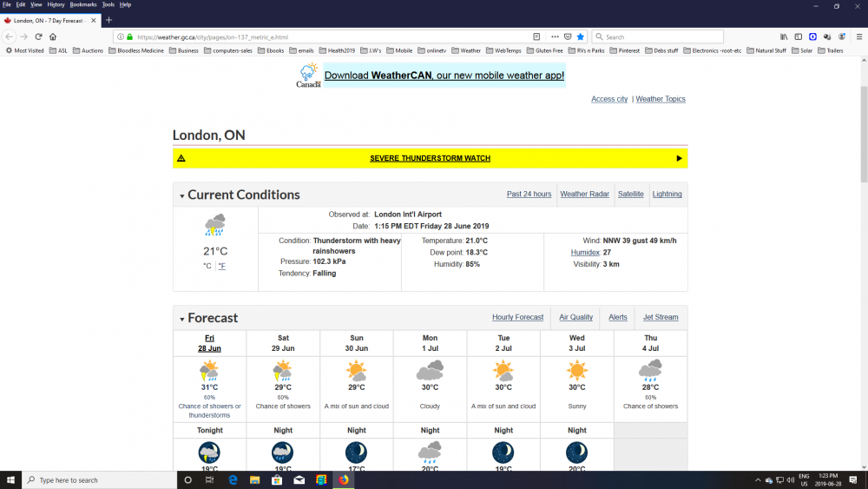Toggle the bookmark star in the address bar
Screen dimensions: 868x489
[x=581, y=37]
